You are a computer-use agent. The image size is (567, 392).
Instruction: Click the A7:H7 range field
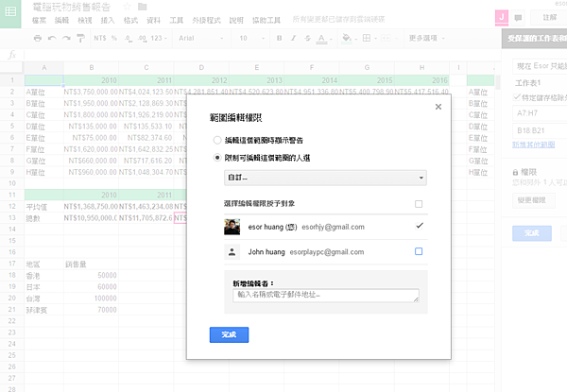coord(540,113)
